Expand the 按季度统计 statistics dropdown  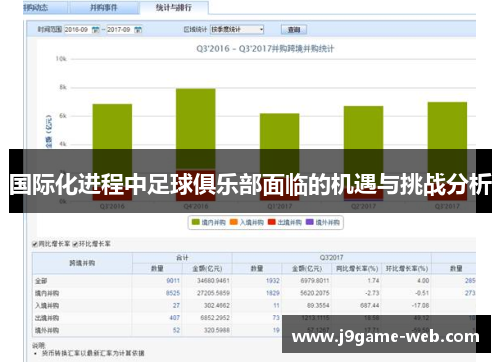pyautogui.click(x=237, y=30)
